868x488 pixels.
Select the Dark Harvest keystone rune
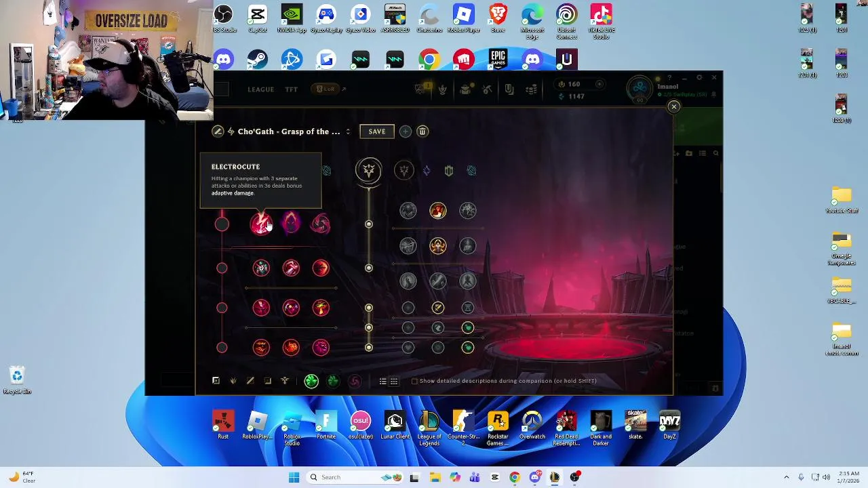291,224
